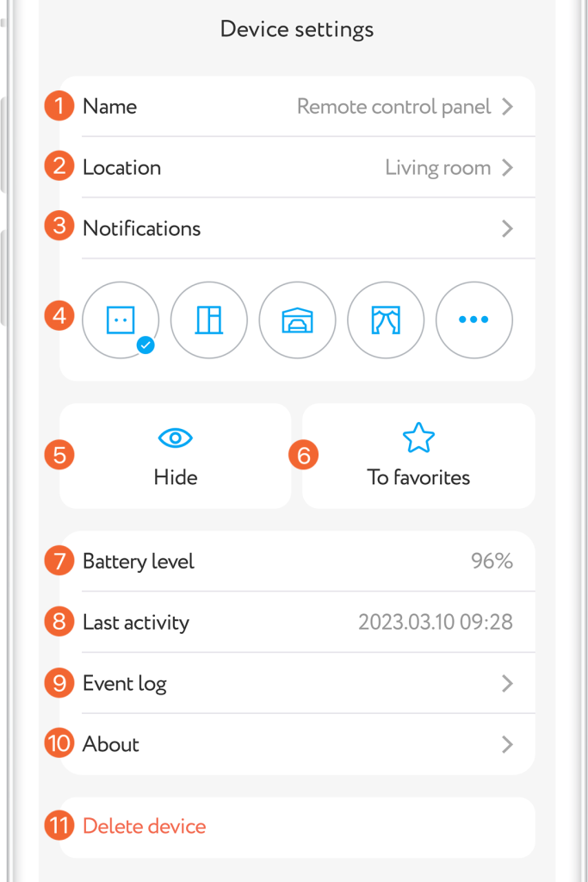Open the About menu item

(111, 744)
